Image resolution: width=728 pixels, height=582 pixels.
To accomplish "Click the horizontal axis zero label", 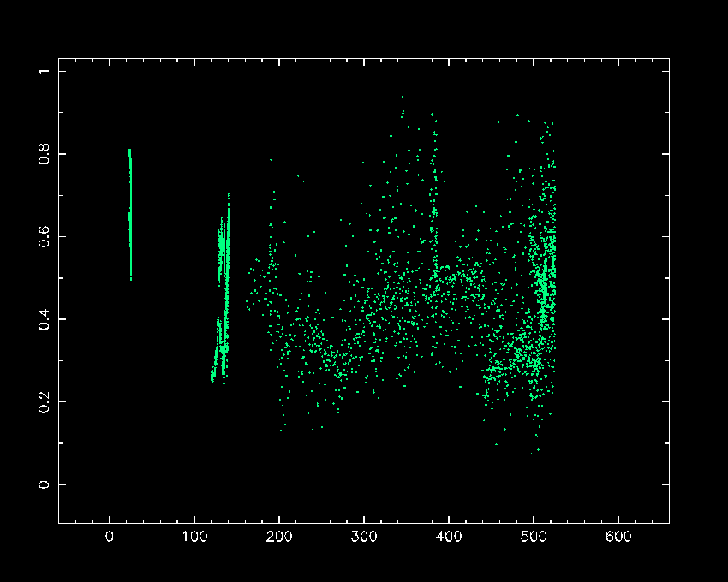I will [x=110, y=537].
